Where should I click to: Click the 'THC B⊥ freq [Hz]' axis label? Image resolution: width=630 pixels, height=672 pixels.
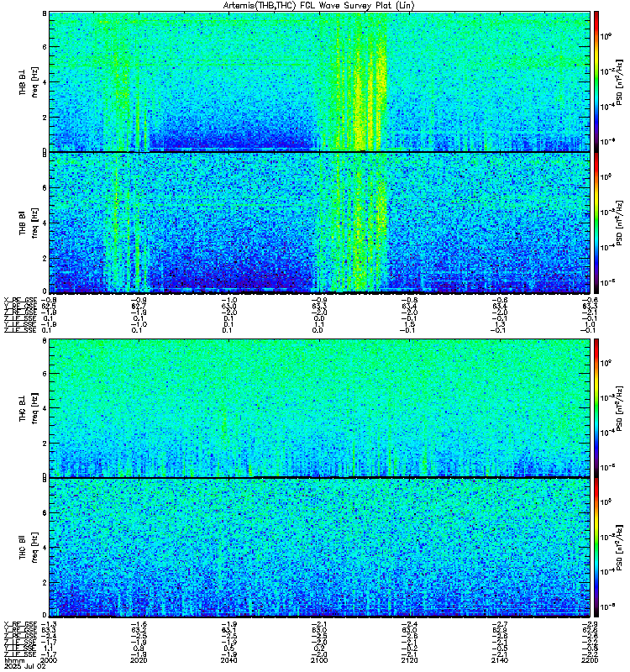coord(28,408)
